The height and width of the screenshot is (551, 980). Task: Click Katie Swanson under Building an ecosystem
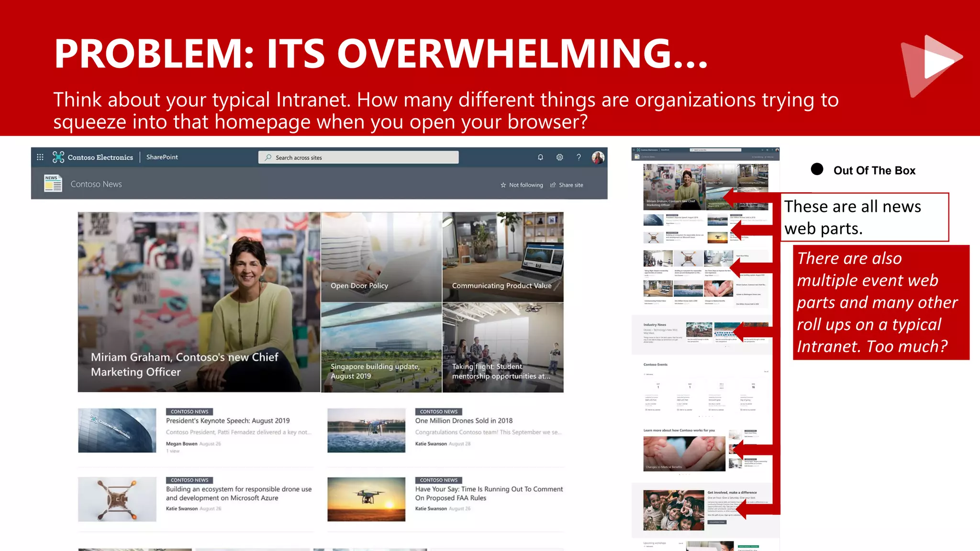pyautogui.click(x=181, y=509)
